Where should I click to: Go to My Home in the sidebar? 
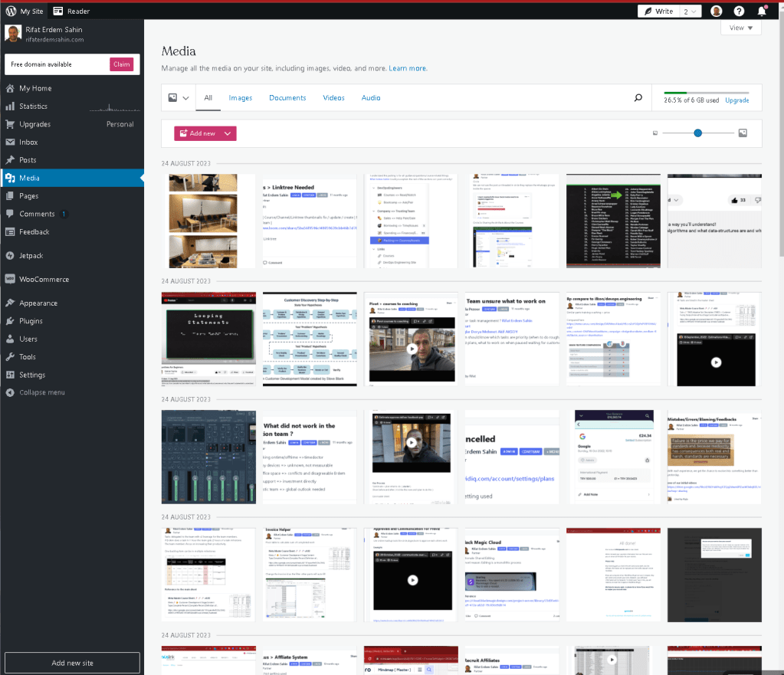coord(72,88)
